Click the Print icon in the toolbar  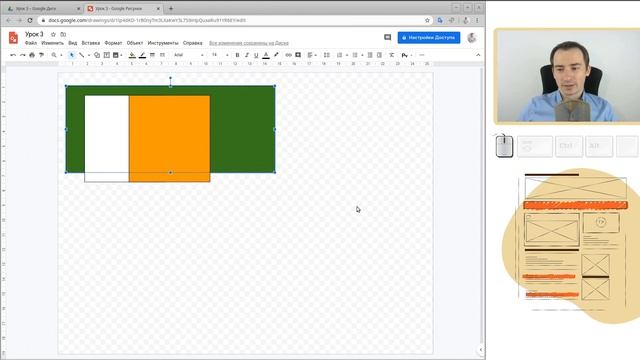pyautogui.click(x=32, y=55)
